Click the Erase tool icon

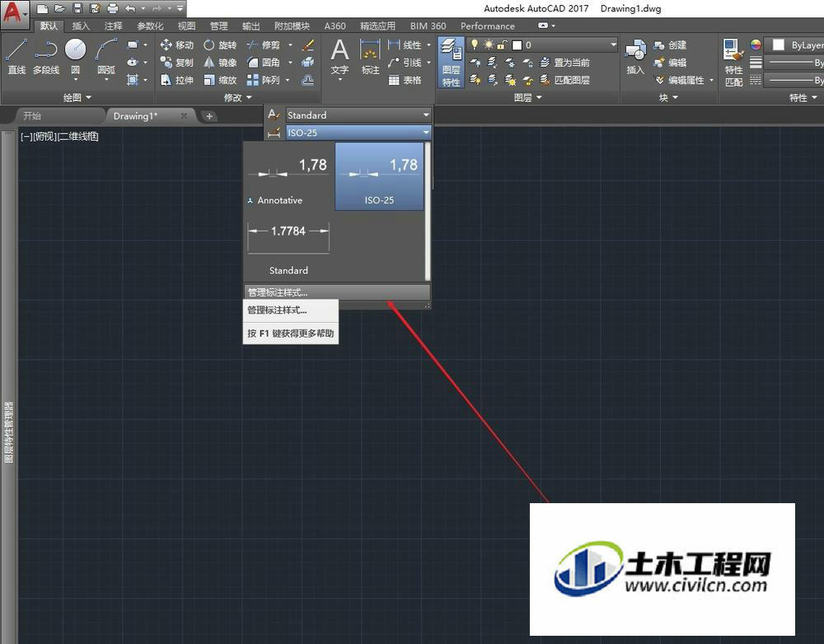pos(308,45)
